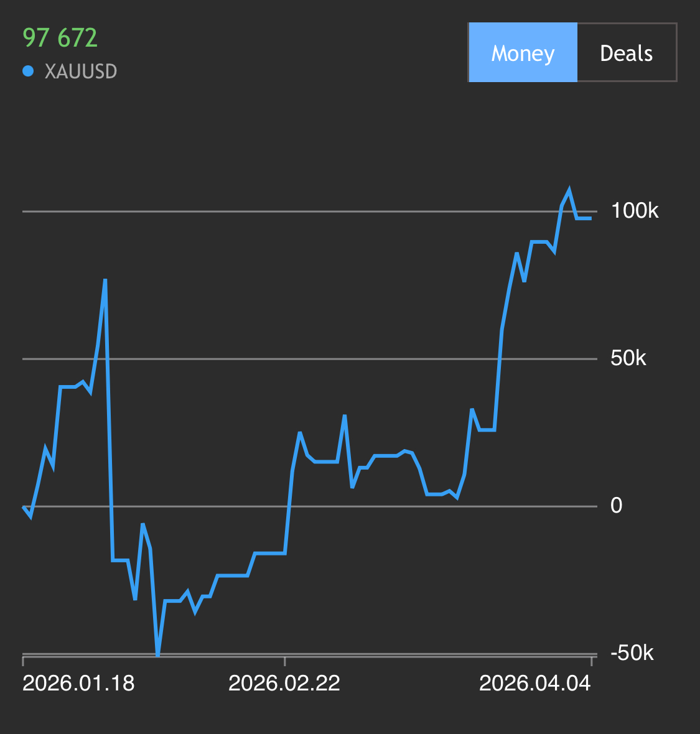
Task: Click the 0 y-axis label
Action: click(x=616, y=506)
